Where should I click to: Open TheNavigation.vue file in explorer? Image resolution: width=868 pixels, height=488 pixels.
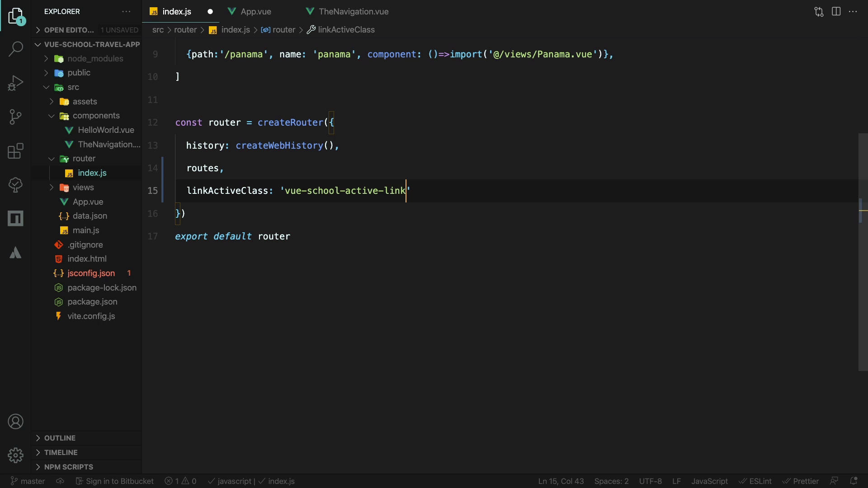pyautogui.click(x=87, y=145)
